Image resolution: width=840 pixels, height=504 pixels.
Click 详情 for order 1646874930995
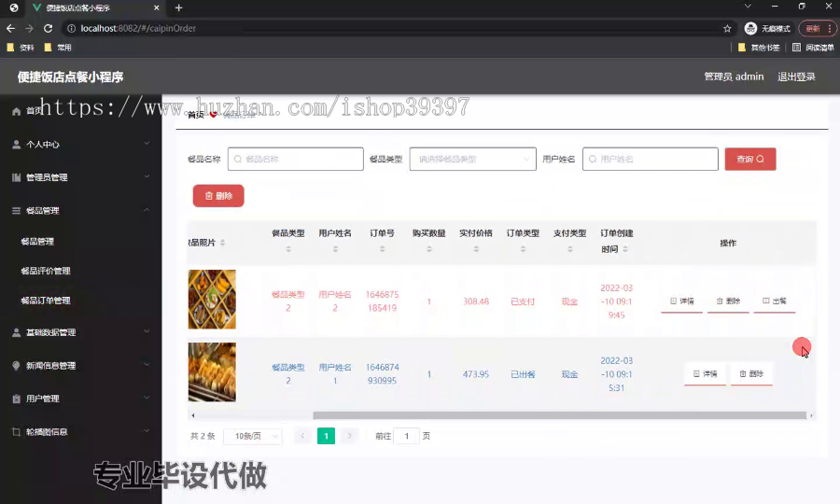[x=705, y=374]
